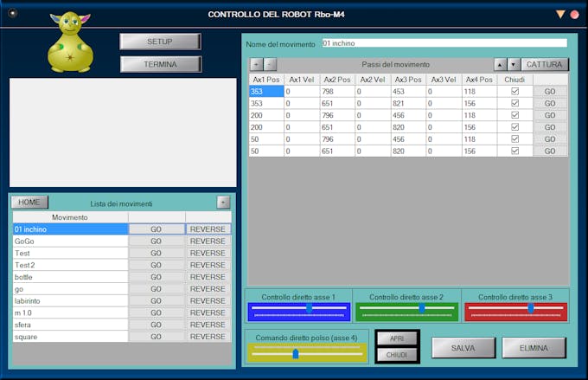Viewport: 588px width, 380px height.
Task: Select sfera in movement list
Action: click(x=71, y=325)
